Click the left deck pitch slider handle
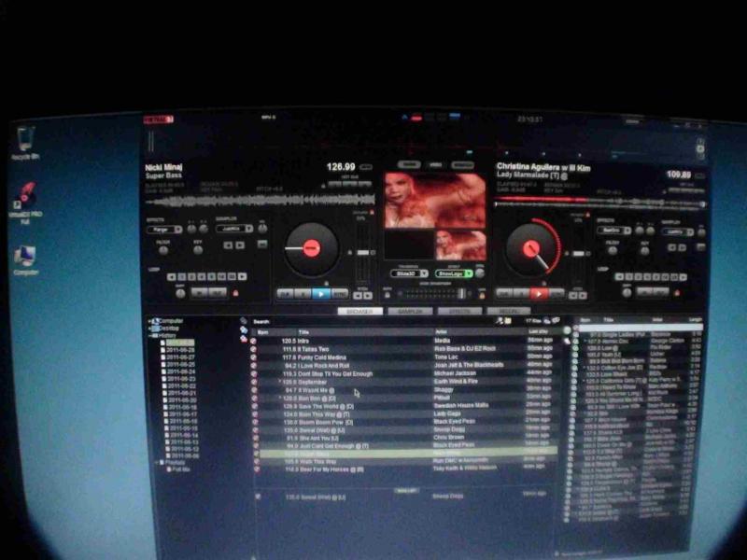The height and width of the screenshot is (560, 747). click(x=363, y=252)
